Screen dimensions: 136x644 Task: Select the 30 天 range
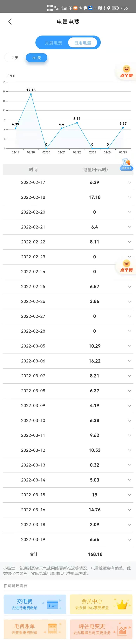pos(36,58)
